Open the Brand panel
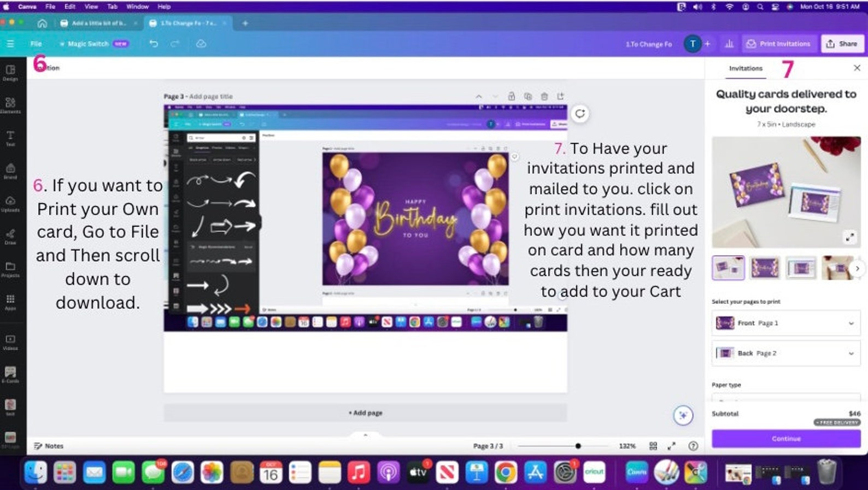 (10, 171)
